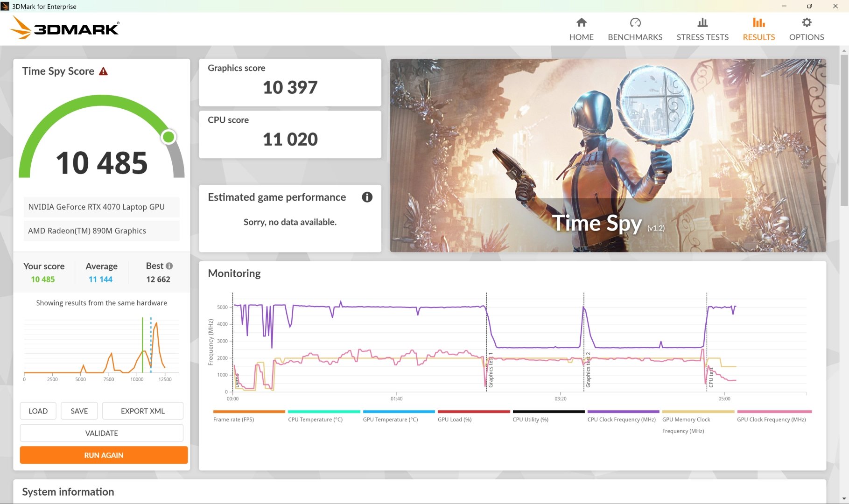The image size is (849, 504).
Task: Click the purple CPU Clock Frequency color bar
Action: point(623,412)
